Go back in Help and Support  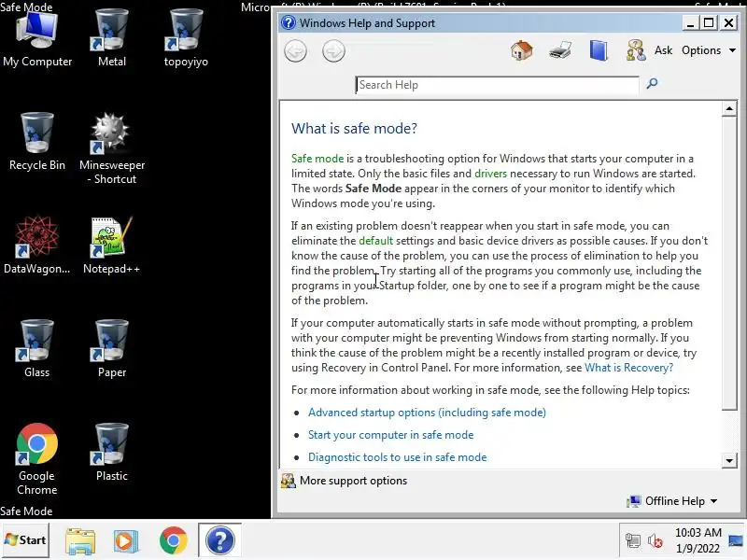[x=295, y=51]
